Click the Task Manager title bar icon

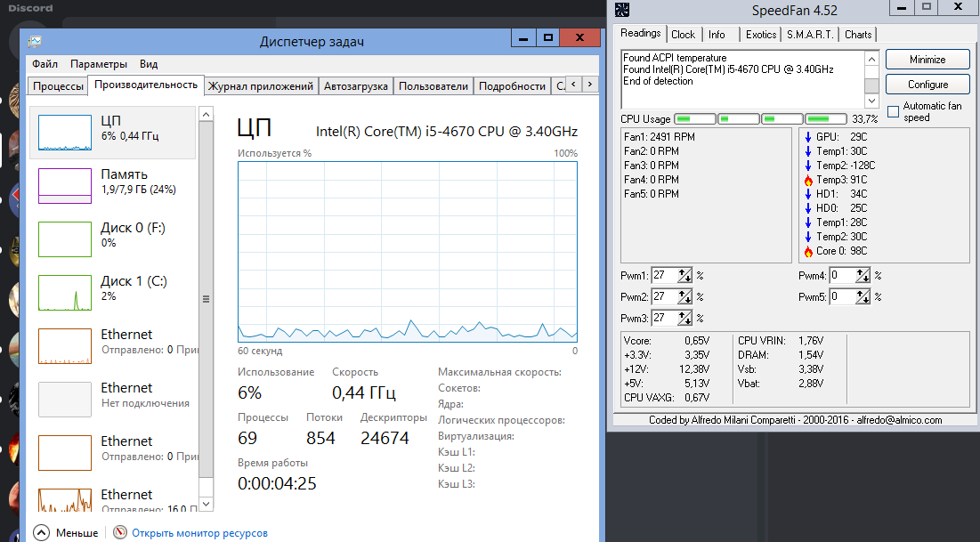tap(35, 41)
